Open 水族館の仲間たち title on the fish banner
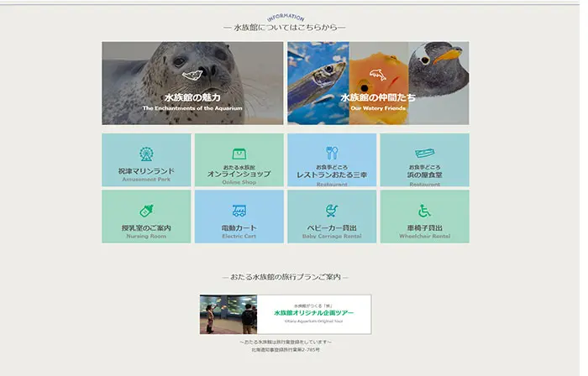Screen dimensions: 588x376 pyautogui.click(x=378, y=97)
